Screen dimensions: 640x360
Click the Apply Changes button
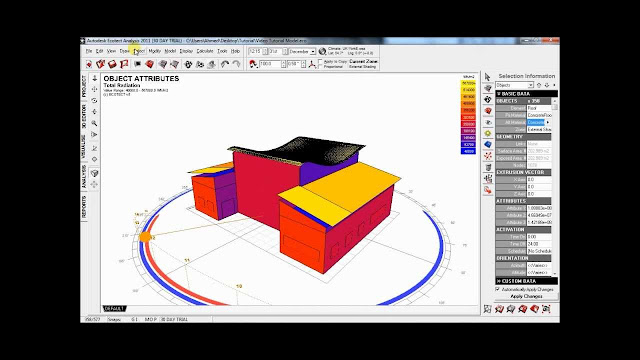click(526, 296)
